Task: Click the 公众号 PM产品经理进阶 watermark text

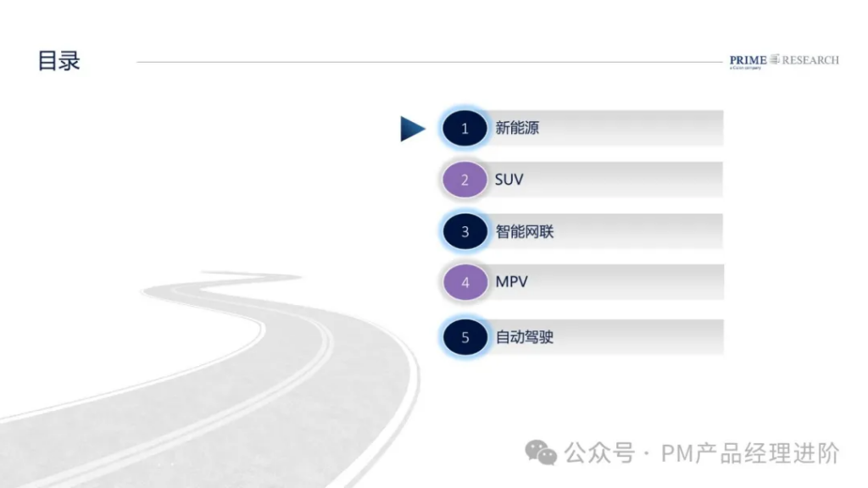Action: click(x=702, y=453)
